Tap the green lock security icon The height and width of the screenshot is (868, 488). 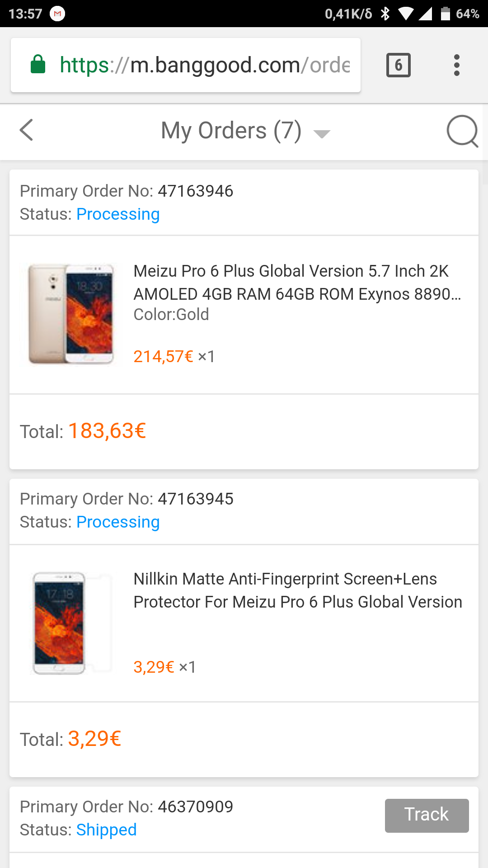(38, 65)
